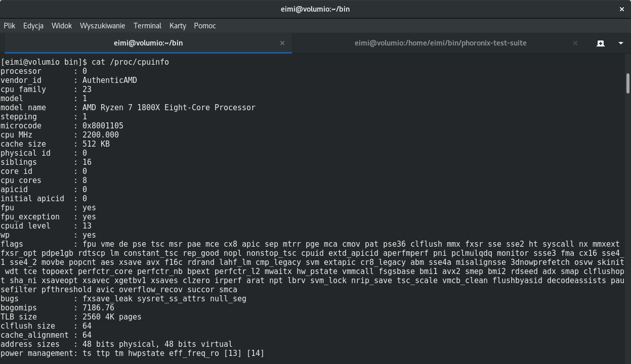Close the terminal window

pos(622,9)
